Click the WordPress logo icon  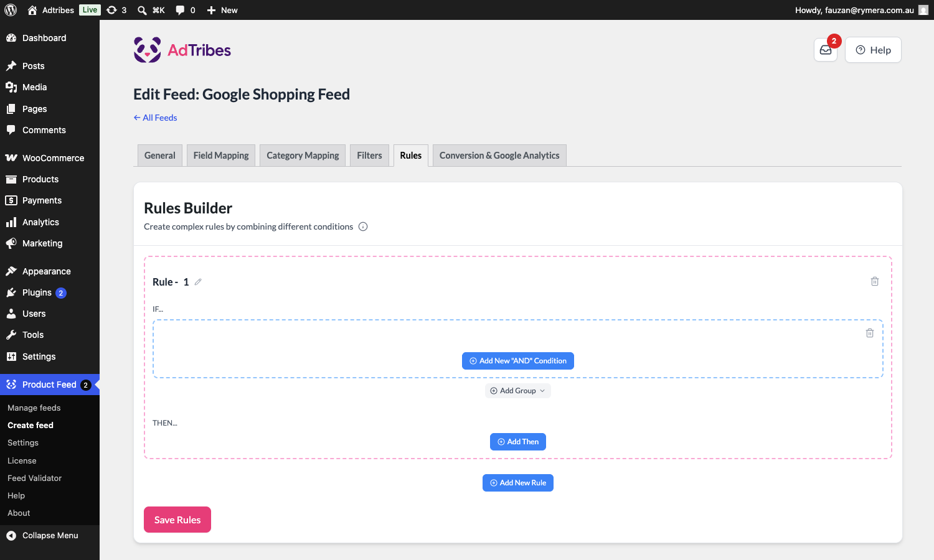click(x=11, y=10)
